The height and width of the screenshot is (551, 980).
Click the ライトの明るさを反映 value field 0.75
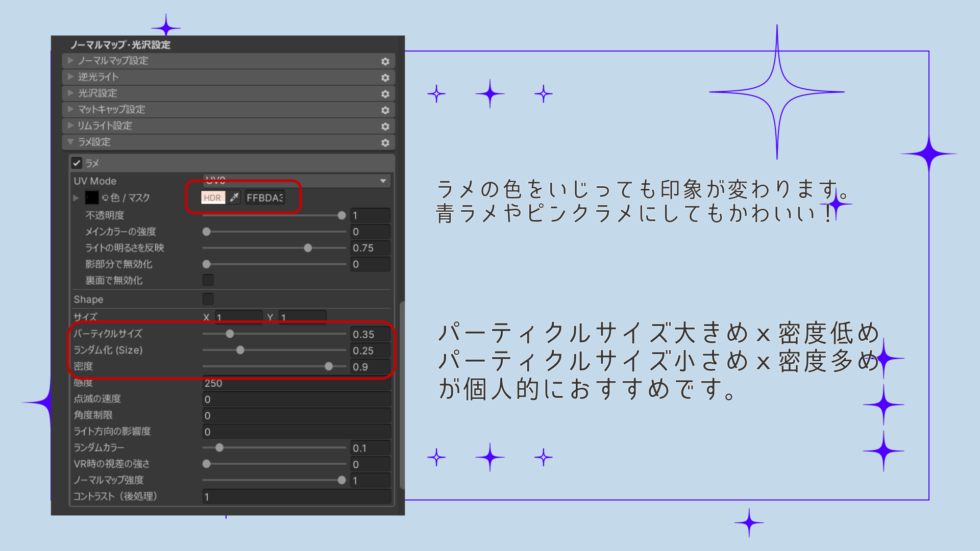coord(371,248)
